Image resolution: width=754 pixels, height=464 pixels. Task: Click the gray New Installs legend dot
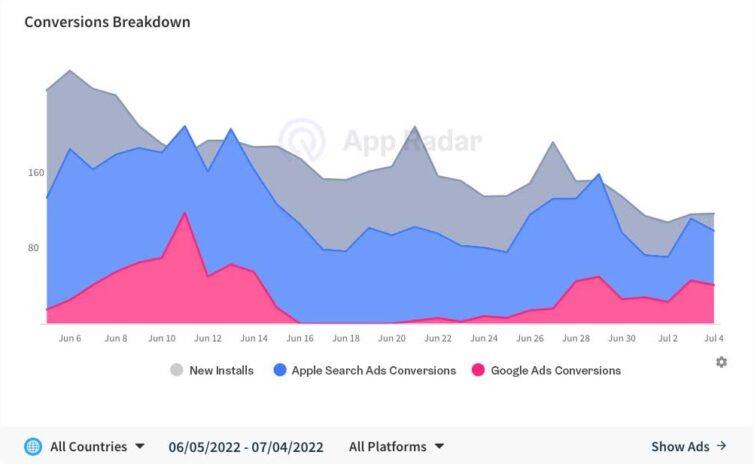pos(176,370)
